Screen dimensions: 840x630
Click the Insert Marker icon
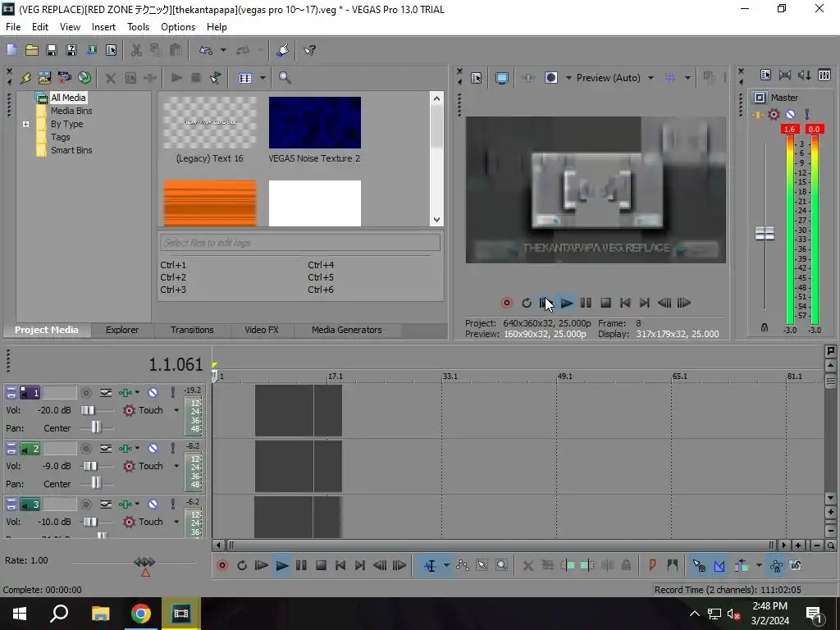click(x=652, y=565)
